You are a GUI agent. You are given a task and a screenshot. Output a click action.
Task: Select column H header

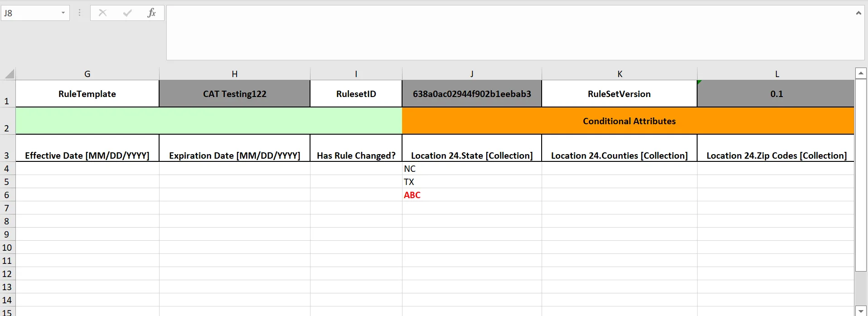pyautogui.click(x=235, y=74)
